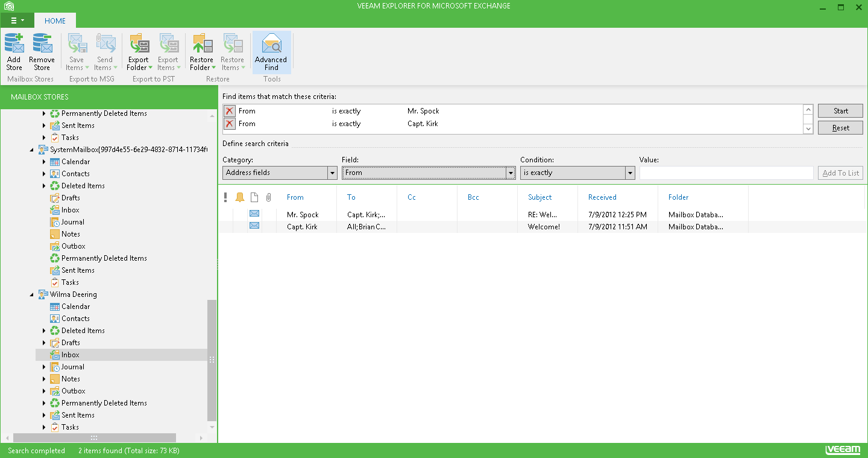Image resolution: width=868 pixels, height=458 pixels.
Task: Switch to the HOME ribbon tab
Action: [55, 21]
